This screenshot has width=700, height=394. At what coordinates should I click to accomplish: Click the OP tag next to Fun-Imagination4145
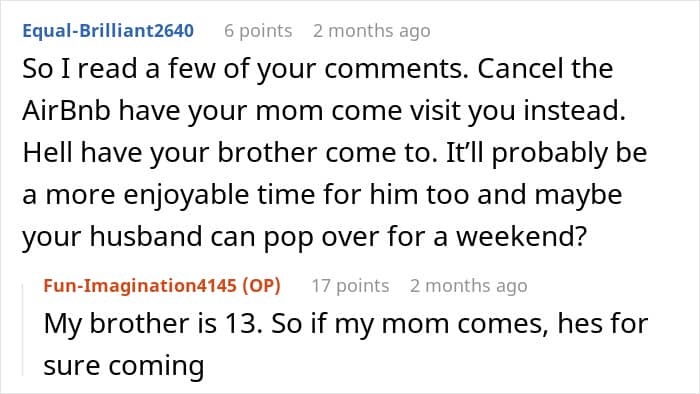(262, 286)
